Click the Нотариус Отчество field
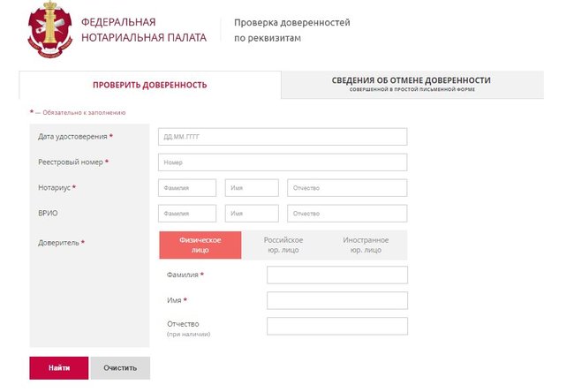This screenshot has width=574, height=392. click(347, 188)
